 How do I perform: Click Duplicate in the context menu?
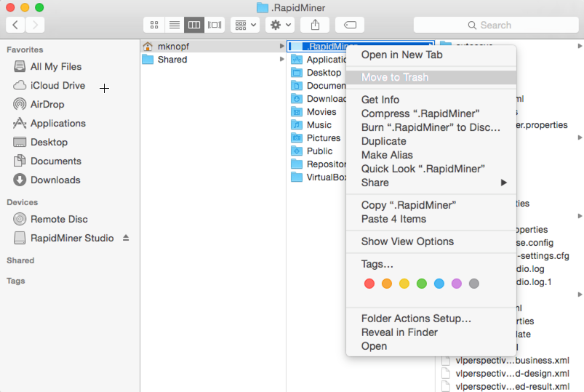tap(384, 141)
